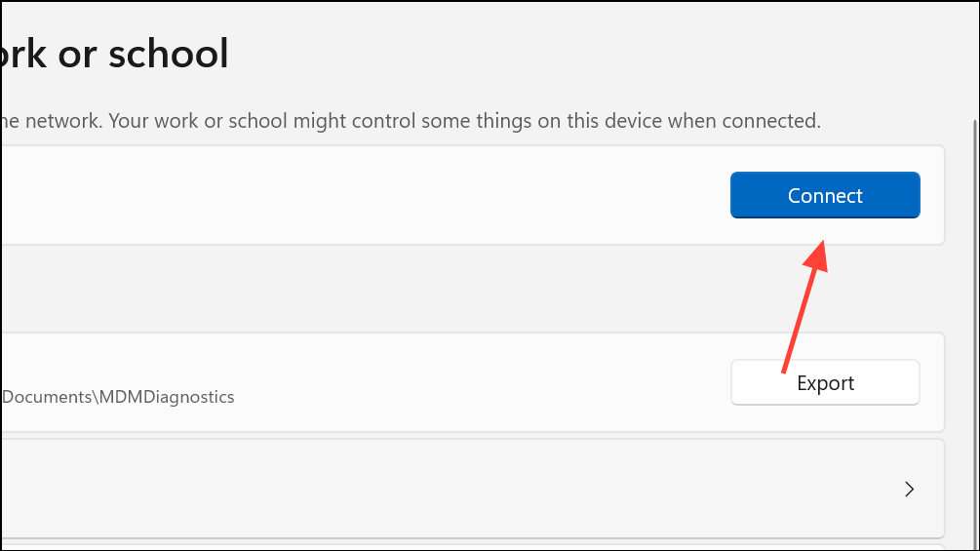Click the 'MDMDiagnostics' folder name text
The height and width of the screenshot is (551, 980).
167,397
